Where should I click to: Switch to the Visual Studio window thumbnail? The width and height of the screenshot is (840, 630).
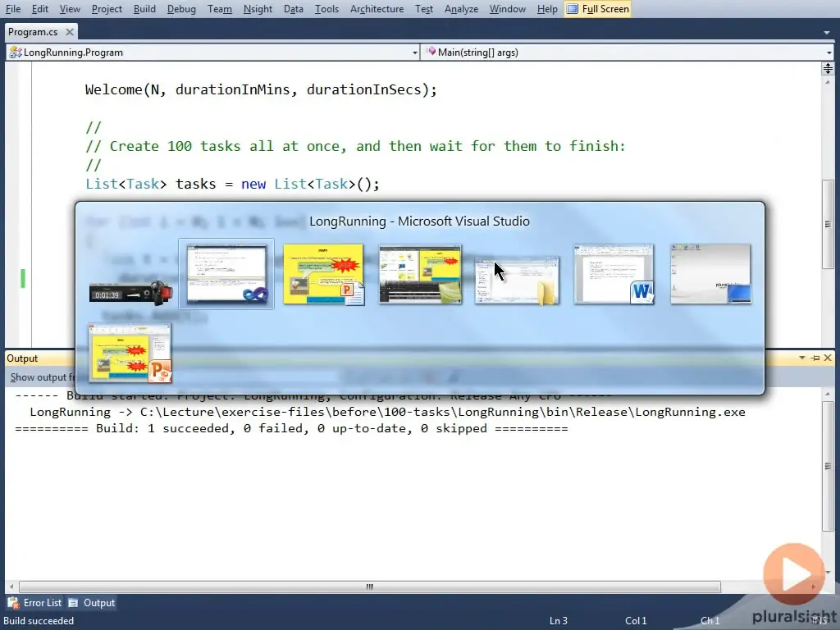pyautogui.click(x=226, y=274)
